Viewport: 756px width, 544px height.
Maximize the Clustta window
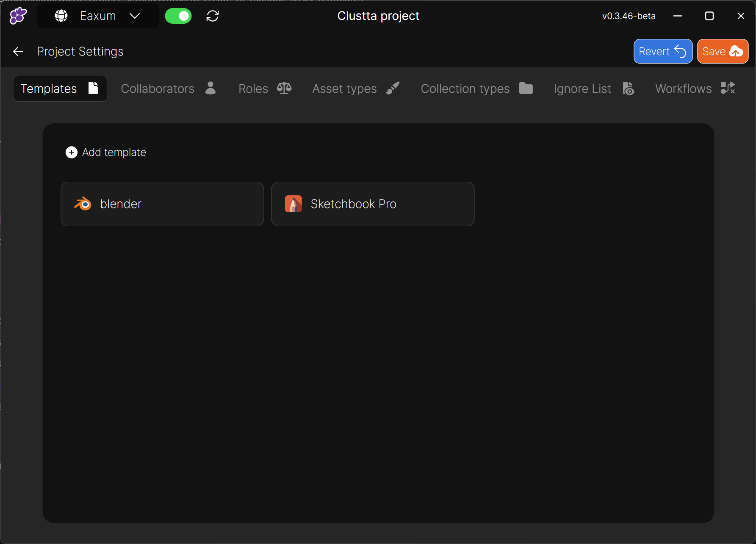pyautogui.click(x=709, y=16)
